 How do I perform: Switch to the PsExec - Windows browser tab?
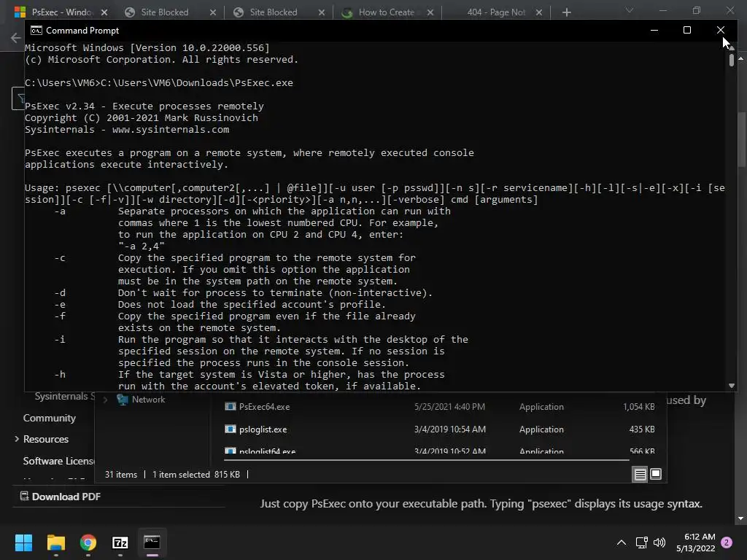coord(62,12)
